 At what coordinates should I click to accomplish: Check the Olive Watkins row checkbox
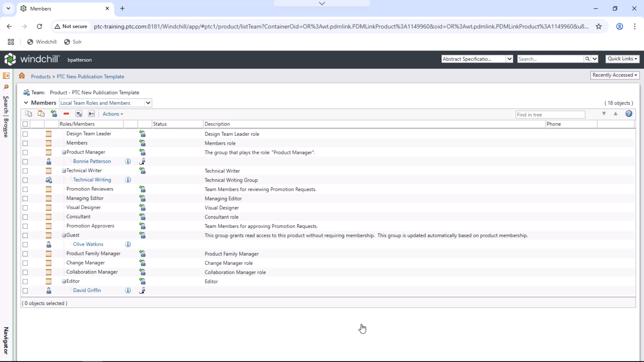click(25, 245)
